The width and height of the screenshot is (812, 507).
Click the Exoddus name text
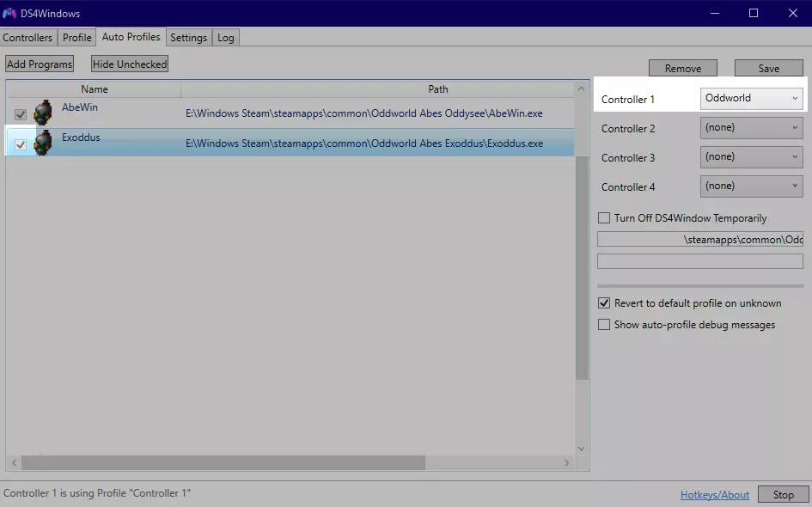81,137
